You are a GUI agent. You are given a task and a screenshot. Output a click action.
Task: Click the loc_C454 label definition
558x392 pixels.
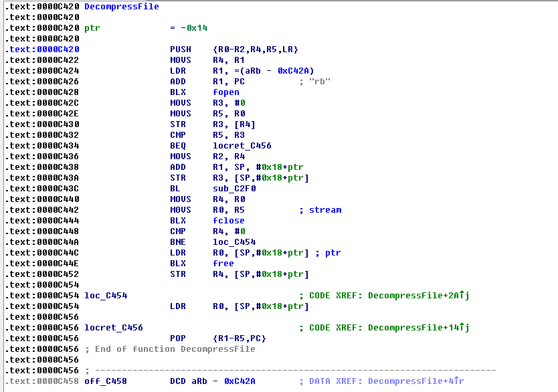[x=106, y=295]
